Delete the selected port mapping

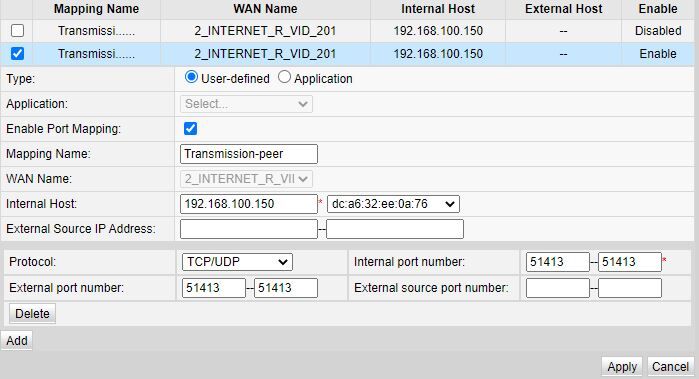33,313
